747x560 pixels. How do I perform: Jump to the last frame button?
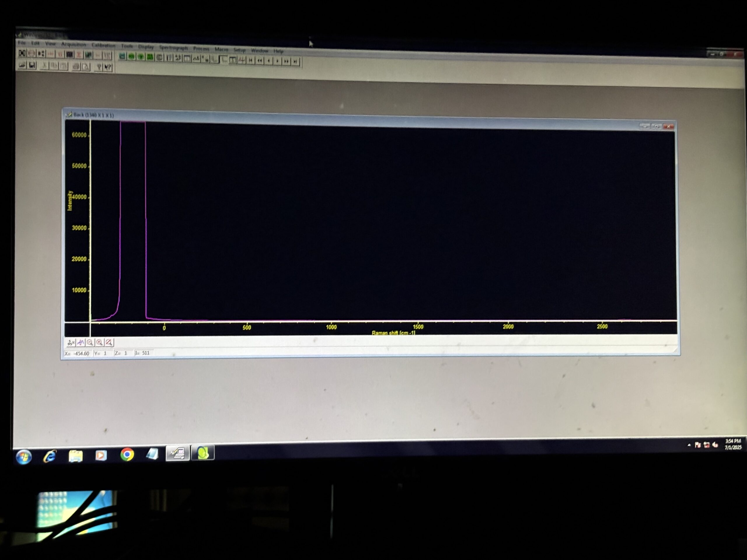[x=296, y=62]
